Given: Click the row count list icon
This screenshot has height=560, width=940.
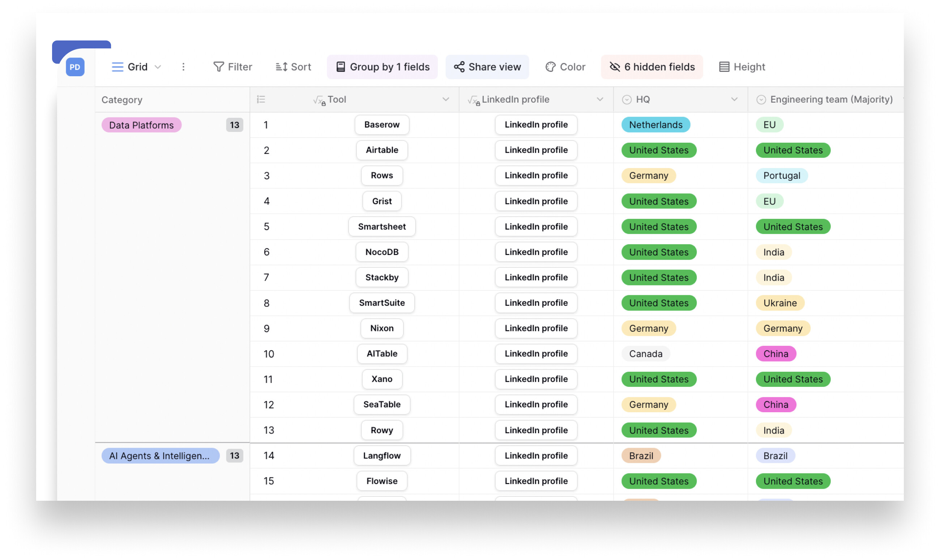Looking at the screenshot, I should click(261, 99).
